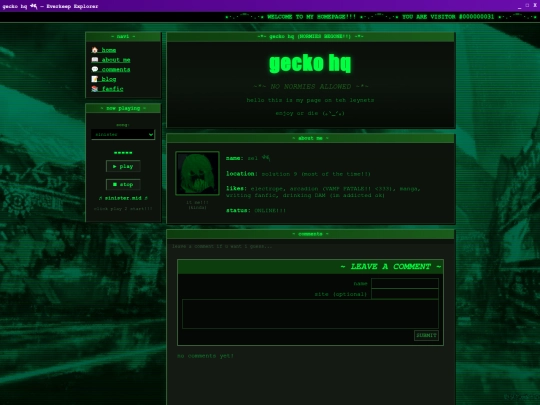Viewport: 540px width, 405px height.
Task: Click the big gecko hq heading
Action: [x=310, y=63]
